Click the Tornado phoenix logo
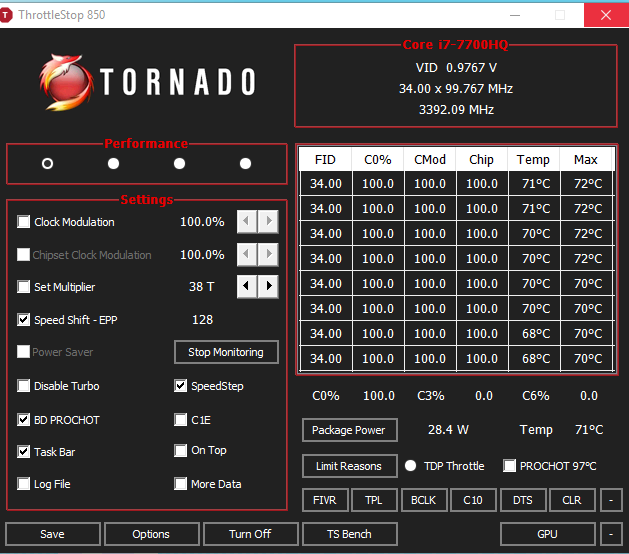Screen dimensions: 629x554 click(67, 82)
